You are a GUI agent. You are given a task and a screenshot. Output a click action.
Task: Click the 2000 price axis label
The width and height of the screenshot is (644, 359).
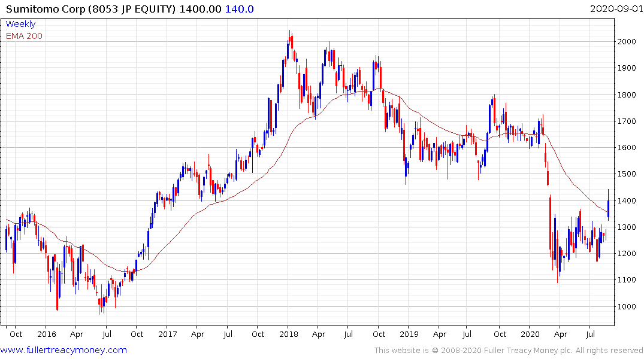pyautogui.click(x=627, y=41)
